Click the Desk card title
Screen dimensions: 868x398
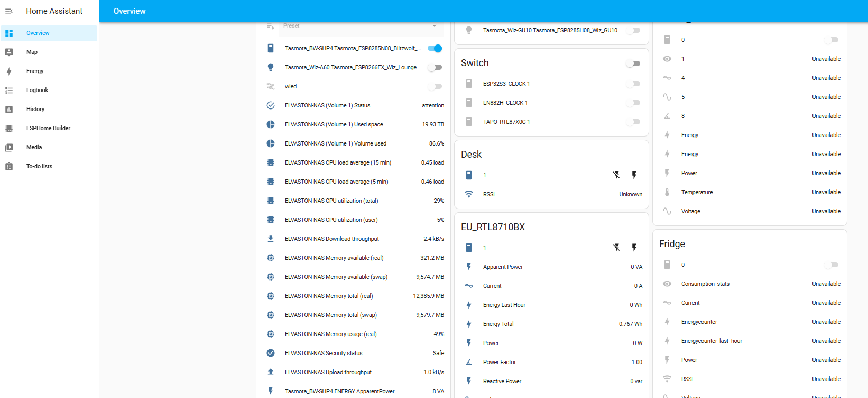471,155
